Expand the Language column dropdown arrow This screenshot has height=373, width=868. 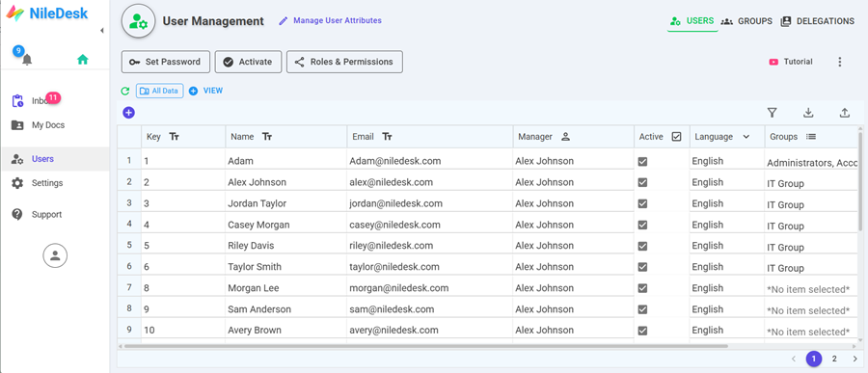746,137
